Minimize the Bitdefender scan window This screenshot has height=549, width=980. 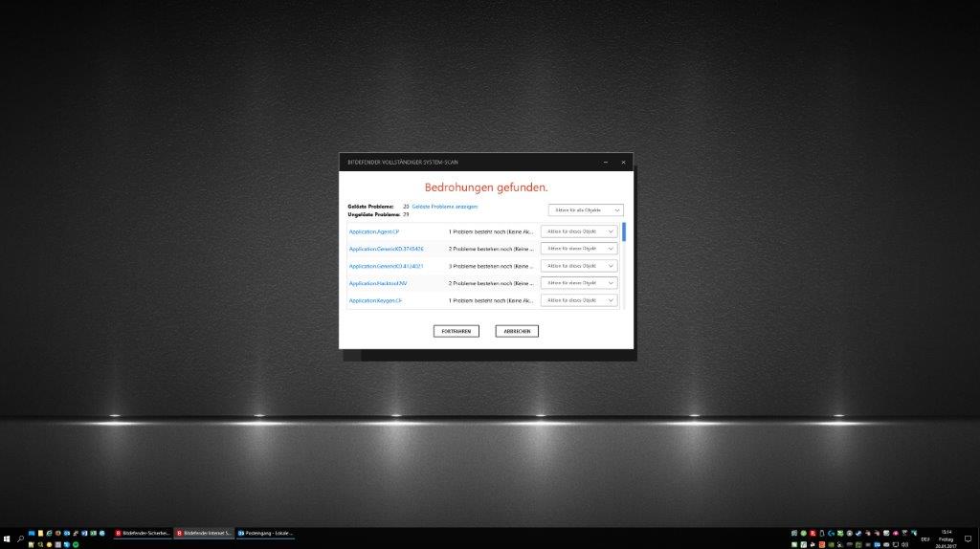click(x=606, y=163)
